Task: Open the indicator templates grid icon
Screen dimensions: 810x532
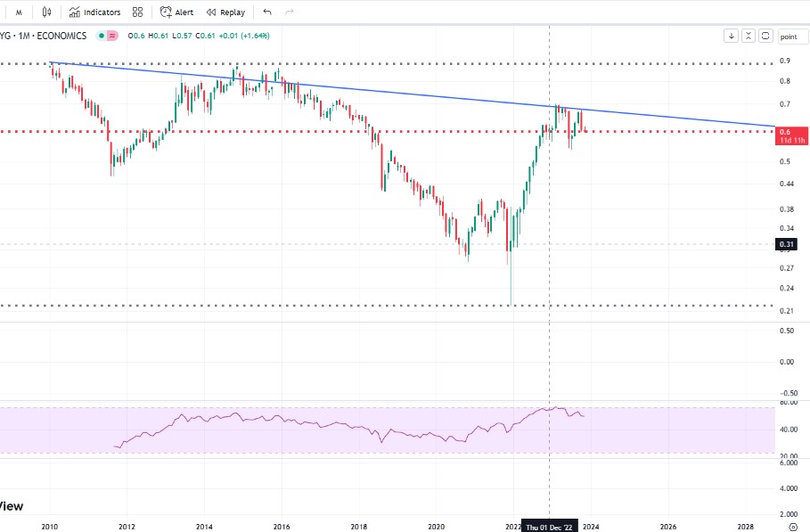Action: [137, 12]
